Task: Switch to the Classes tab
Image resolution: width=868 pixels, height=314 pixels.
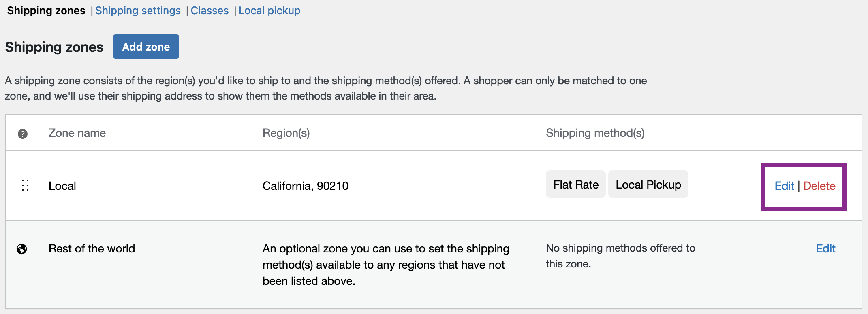Action: pyautogui.click(x=210, y=11)
